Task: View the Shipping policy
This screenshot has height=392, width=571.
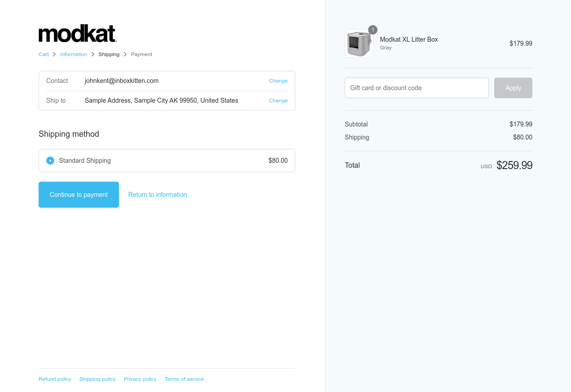Action: (x=97, y=379)
